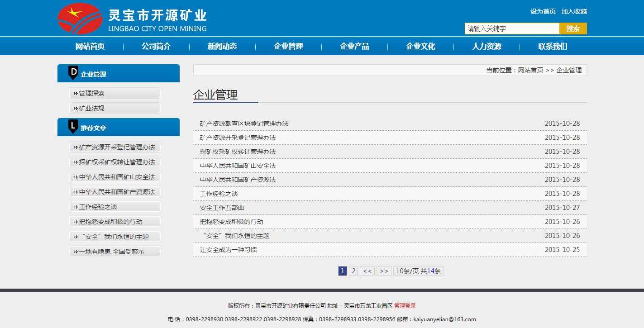Go to previous page with << button
644x328 pixels.
367,271
